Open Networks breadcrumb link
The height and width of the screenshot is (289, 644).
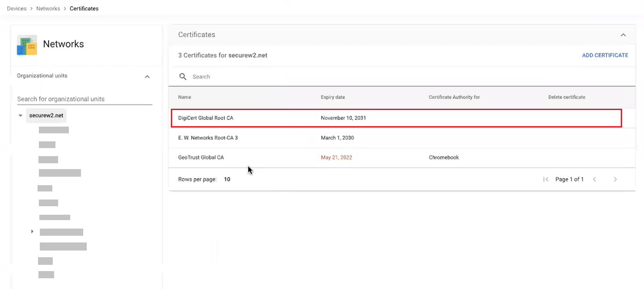point(48,8)
